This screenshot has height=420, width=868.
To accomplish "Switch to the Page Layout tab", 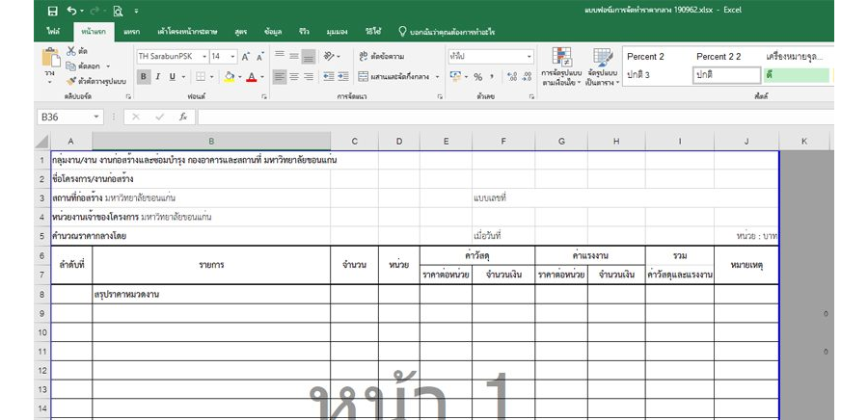I will [x=187, y=32].
